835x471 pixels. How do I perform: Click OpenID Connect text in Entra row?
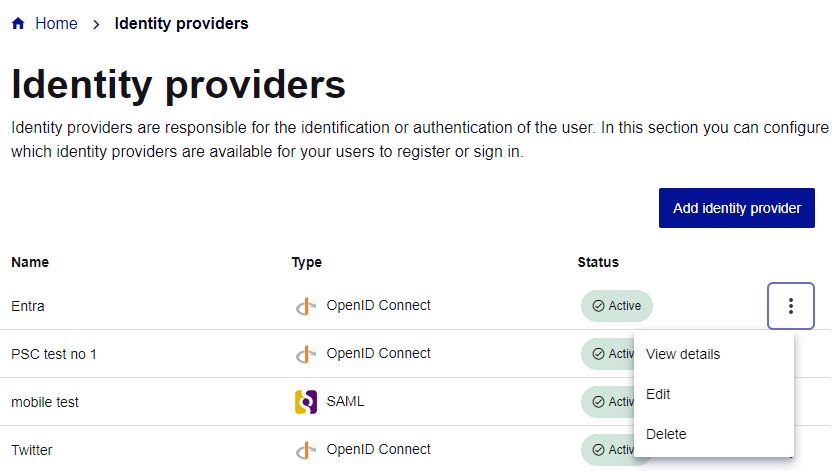coord(378,305)
